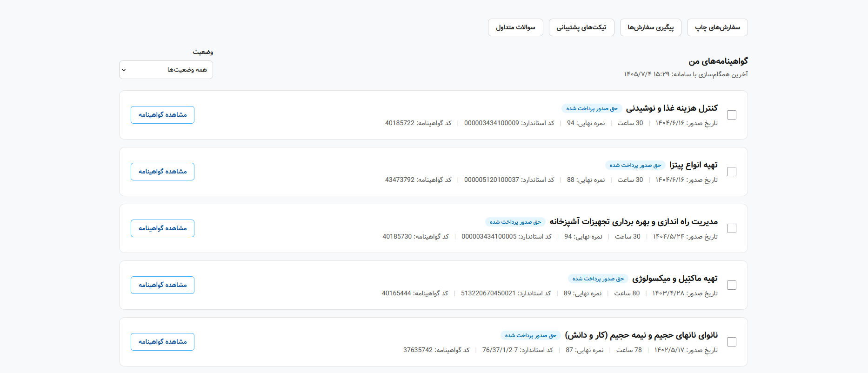Click the title تهیه ماکتیل و میکسولوژی
868x373 pixels.
tap(675, 278)
